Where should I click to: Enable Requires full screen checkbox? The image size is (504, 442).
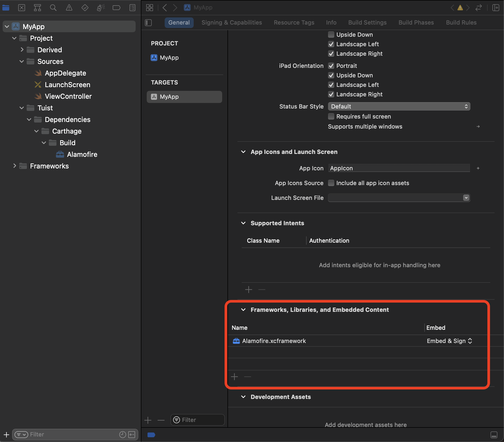point(331,116)
